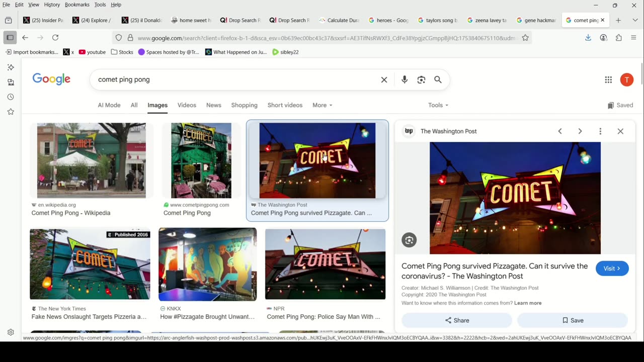Viewport: 644px width, 362px height.
Task: Open sidebar settings gear icon
Action: (11, 332)
